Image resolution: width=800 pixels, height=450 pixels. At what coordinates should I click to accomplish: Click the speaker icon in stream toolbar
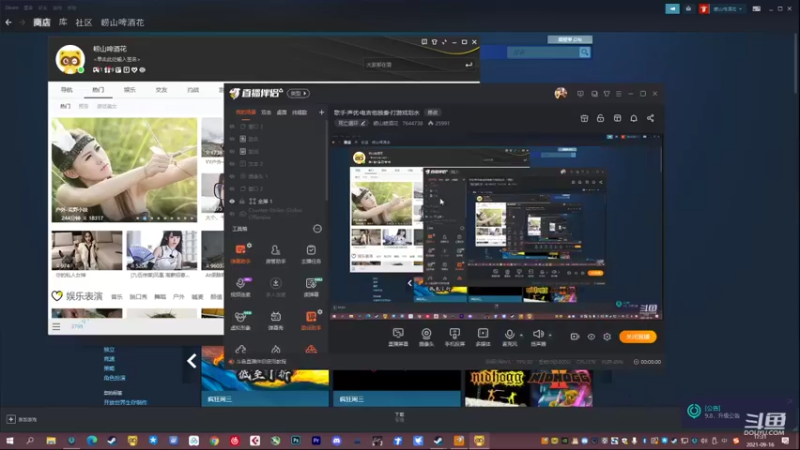click(x=538, y=334)
